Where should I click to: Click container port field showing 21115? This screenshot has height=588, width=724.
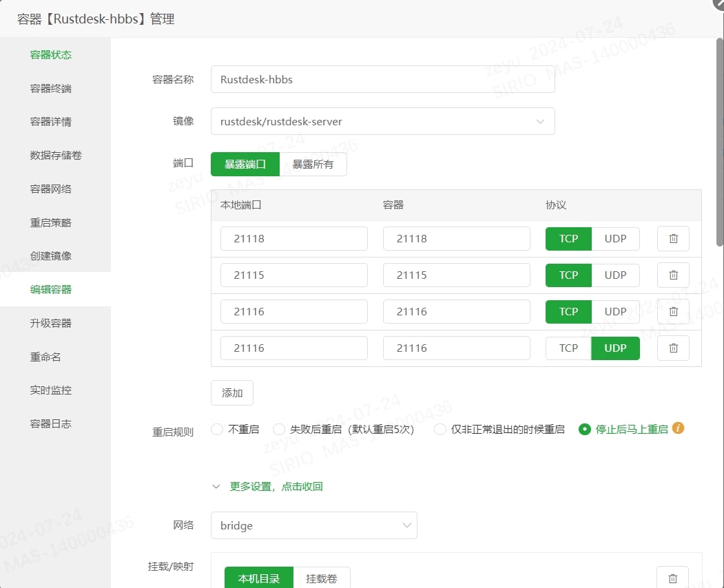click(x=457, y=275)
